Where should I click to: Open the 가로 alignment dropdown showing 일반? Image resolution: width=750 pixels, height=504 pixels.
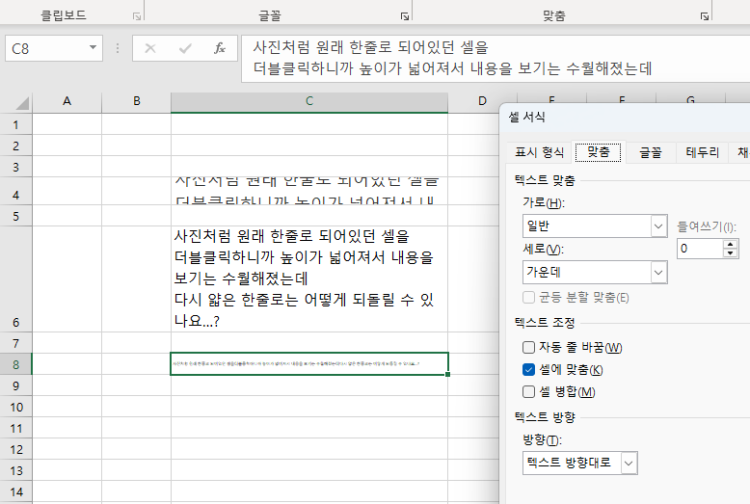595,226
